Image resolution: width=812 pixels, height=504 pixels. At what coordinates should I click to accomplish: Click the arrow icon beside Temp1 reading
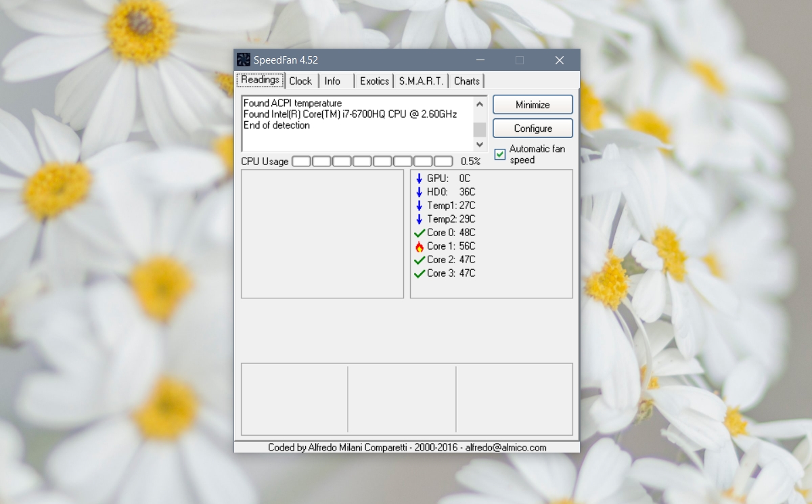pyautogui.click(x=419, y=205)
